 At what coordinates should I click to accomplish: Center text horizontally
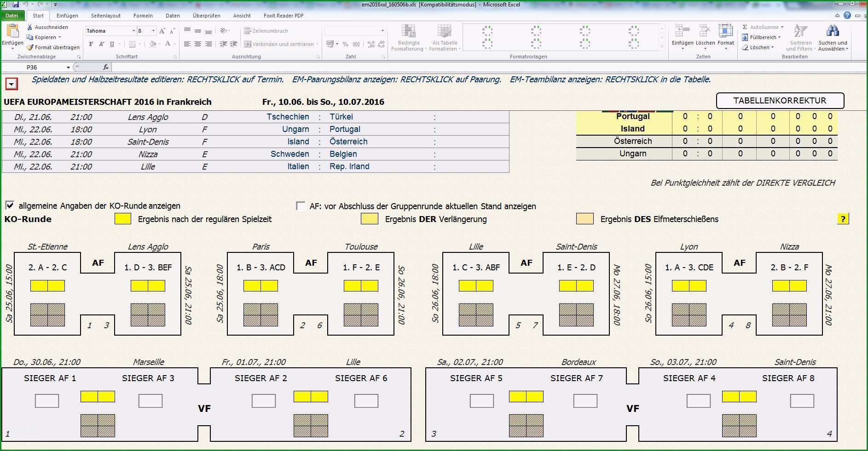(197, 44)
